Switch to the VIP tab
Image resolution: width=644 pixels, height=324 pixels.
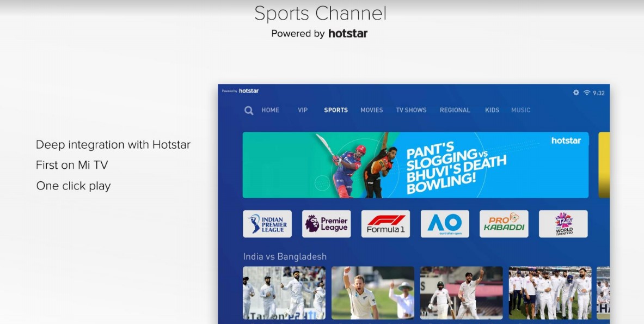303,110
